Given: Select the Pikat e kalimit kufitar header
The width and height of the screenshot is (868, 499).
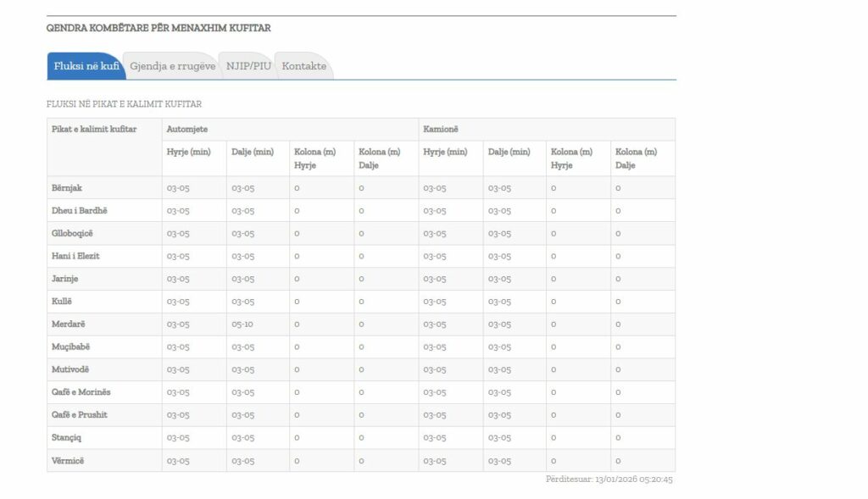Looking at the screenshot, I should [x=94, y=129].
